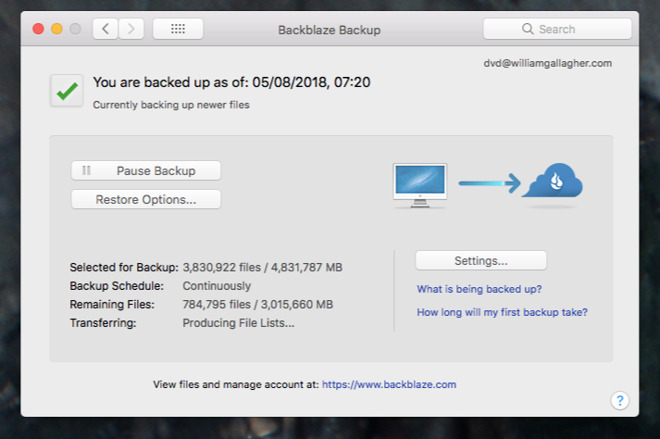Viewport: 660px width, 439px height.
Task: Click the 'Selected for Backup:' label
Action: click(124, 267)
